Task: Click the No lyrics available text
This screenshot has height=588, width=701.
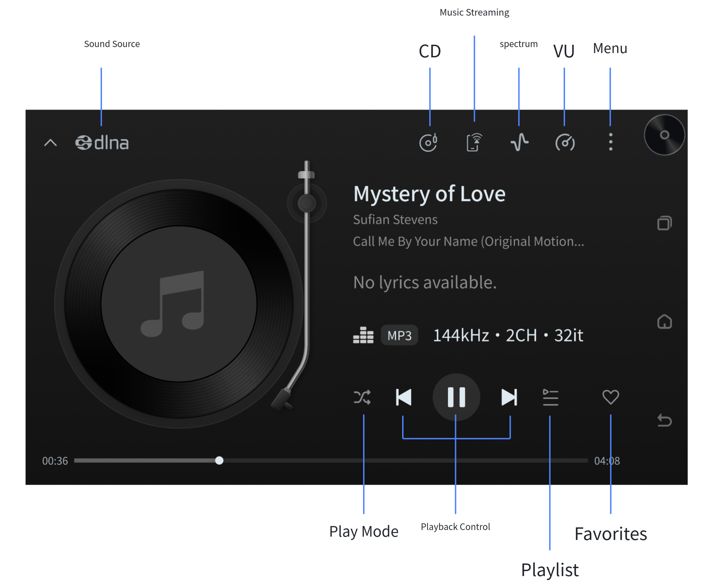Action: 425,282
